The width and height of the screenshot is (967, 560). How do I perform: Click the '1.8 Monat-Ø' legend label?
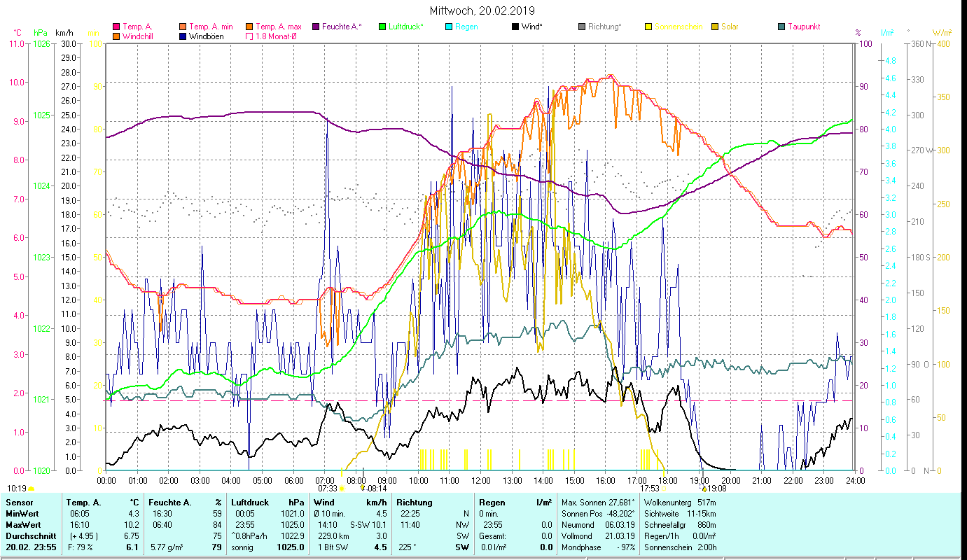[x=276, y=36]
